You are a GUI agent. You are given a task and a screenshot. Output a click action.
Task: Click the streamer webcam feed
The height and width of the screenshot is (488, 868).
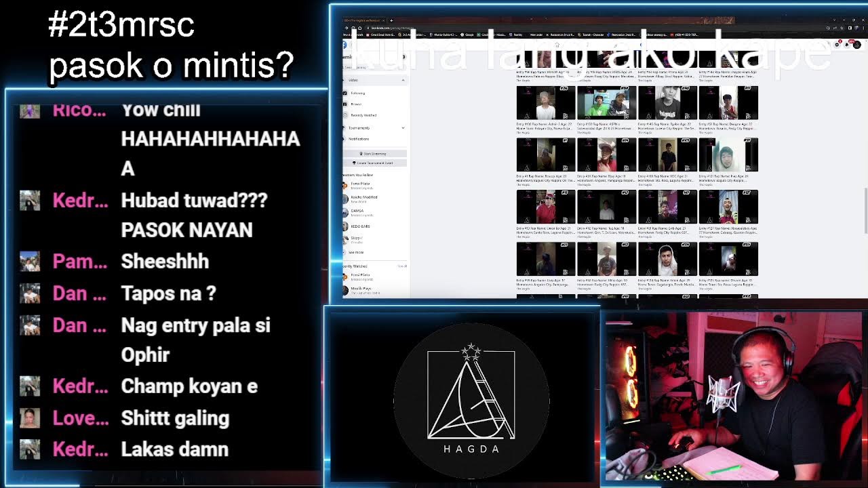[x=734, y=396]
